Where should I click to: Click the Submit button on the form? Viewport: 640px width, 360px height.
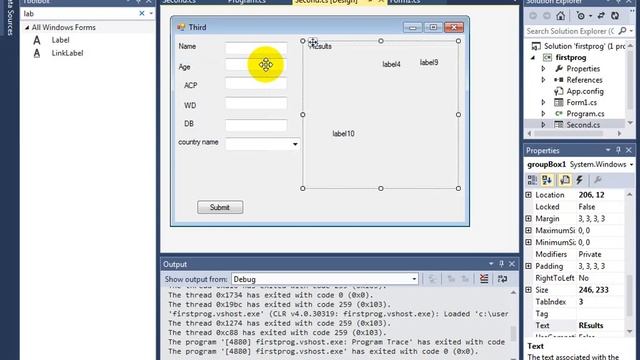220,207
